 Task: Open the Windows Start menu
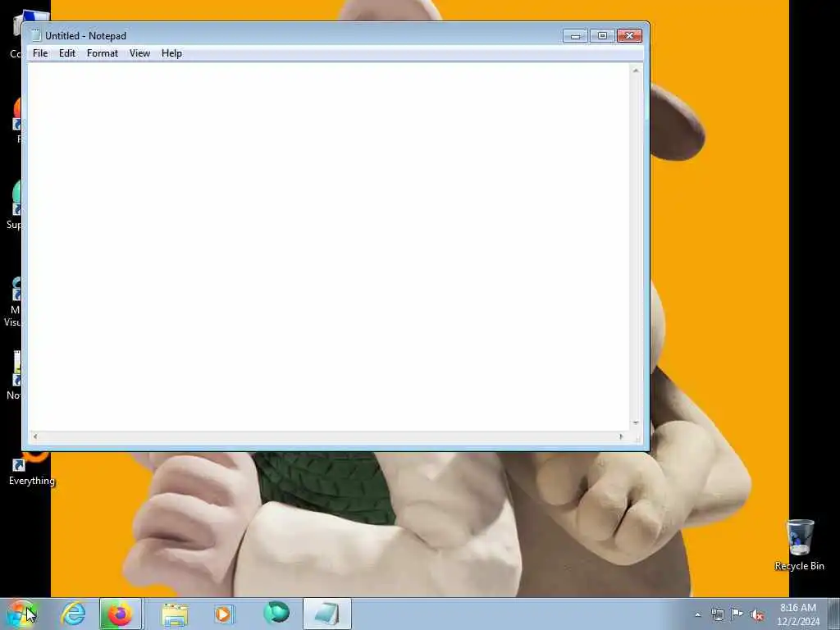21,614
